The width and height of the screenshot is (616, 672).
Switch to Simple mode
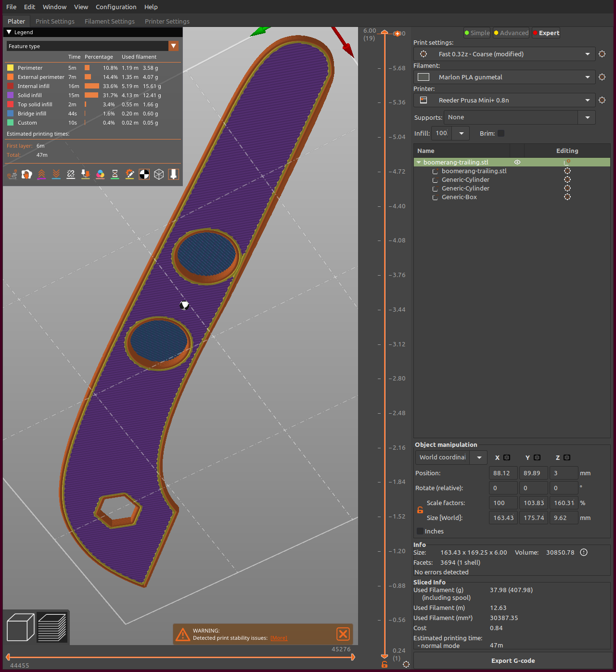tap(477, 33)
